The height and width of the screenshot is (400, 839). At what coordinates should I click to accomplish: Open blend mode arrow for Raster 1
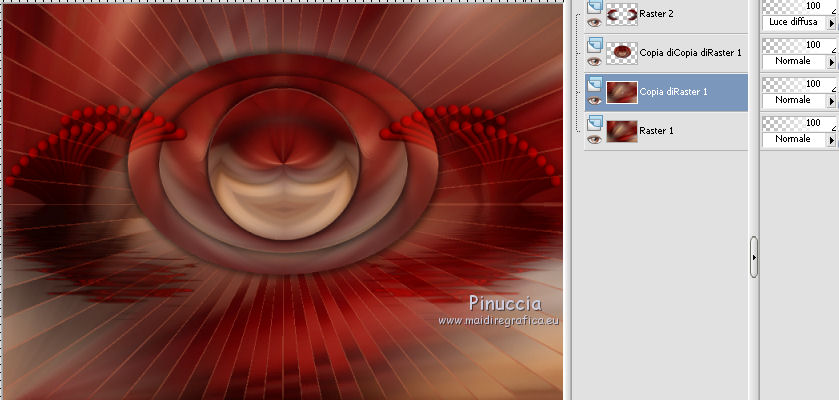[831, 140]
